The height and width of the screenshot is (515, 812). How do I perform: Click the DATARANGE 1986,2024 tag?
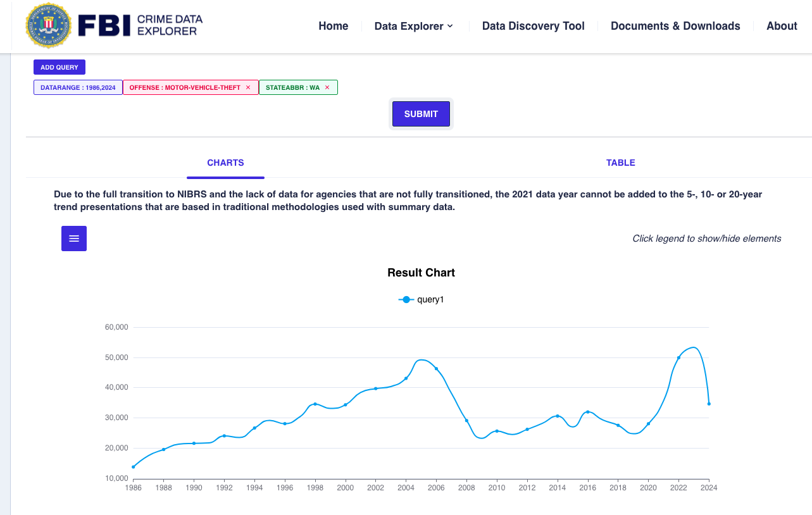point(78,87)
